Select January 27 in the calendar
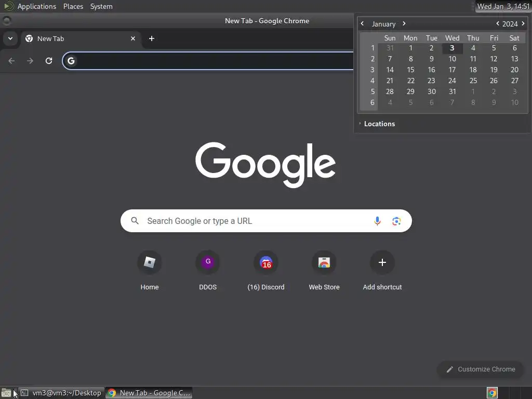This screenshot has width=532, height=399. 515,81
